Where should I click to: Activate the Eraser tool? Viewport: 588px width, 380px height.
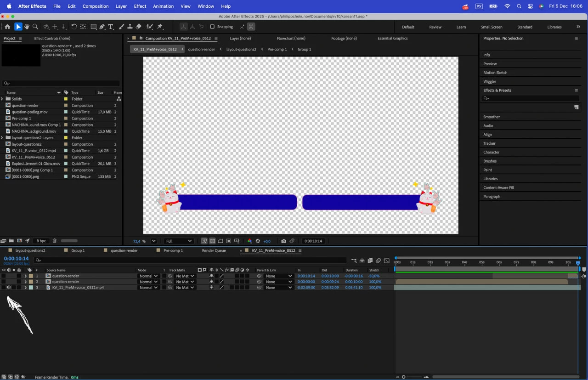(139, 27)
